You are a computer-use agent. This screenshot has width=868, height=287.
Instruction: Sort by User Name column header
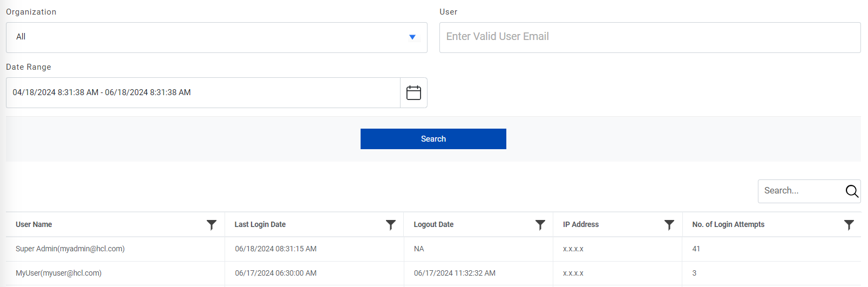(34, 225)
